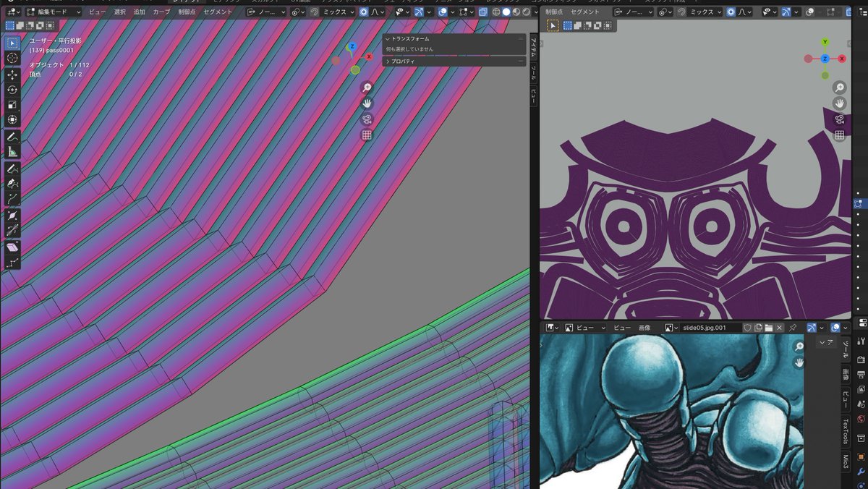Open Output properties printer icon

click(x=860, y=374)
